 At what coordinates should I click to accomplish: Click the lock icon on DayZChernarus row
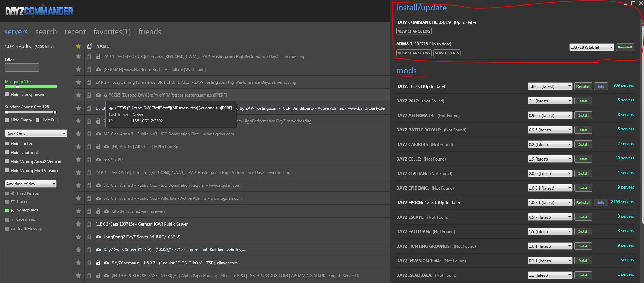click(98, 263)
